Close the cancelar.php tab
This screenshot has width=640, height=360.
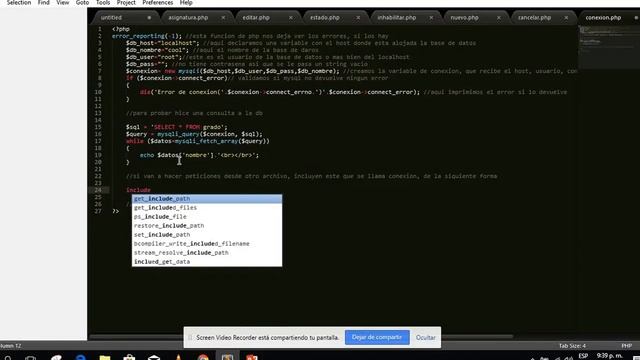point(566,18)
